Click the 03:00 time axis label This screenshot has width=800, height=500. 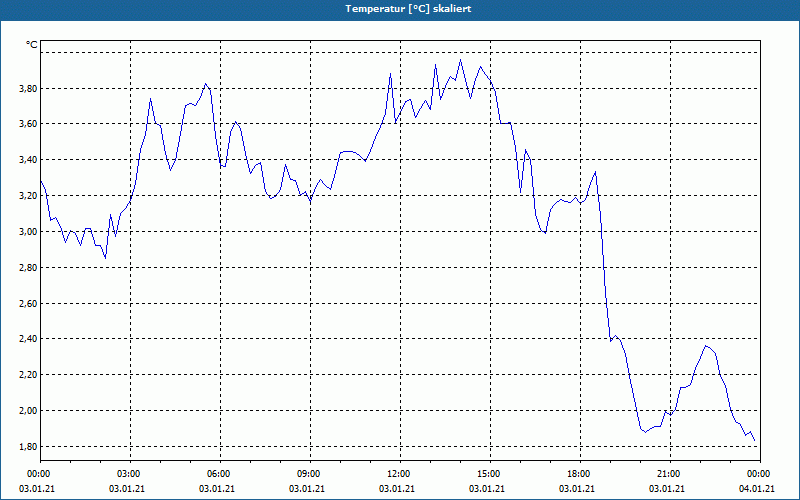click(x=131, y=474)
